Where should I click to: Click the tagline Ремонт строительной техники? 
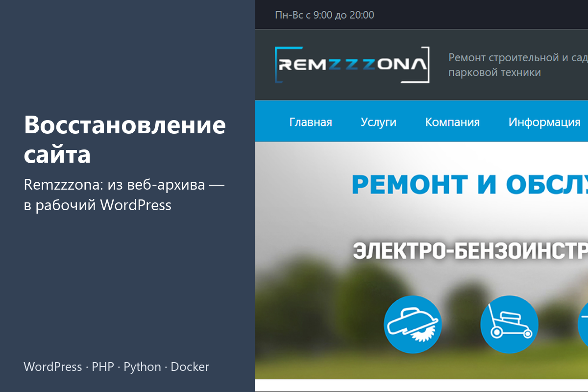518,65
